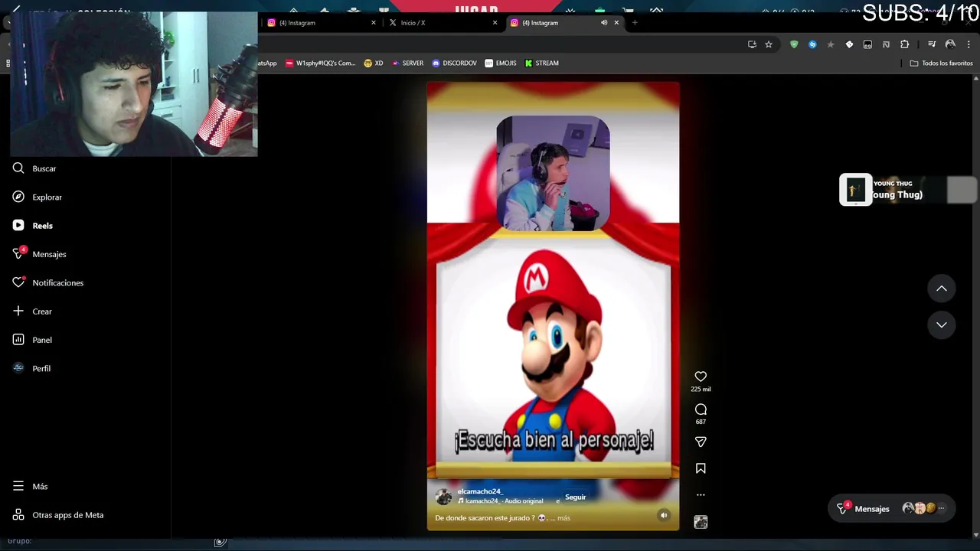Open the green shield extension
This screenshot has width=980, height=551.
pos(794,44)
